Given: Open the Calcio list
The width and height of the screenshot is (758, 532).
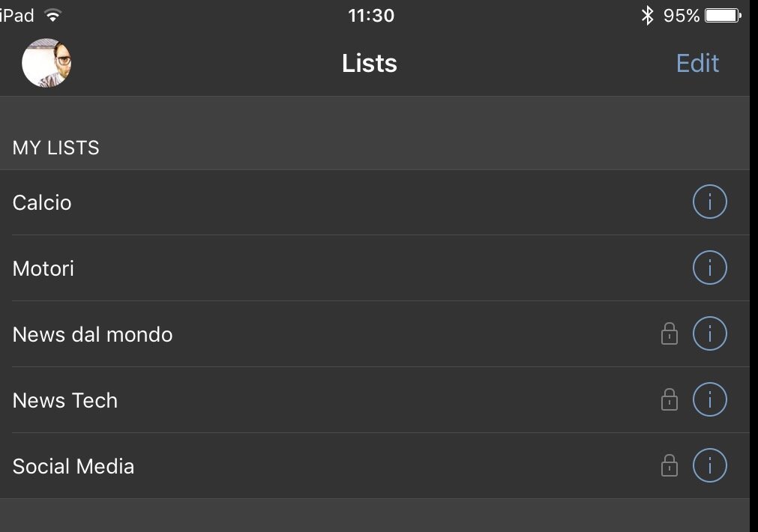Looking at the screenshot, I should [x=375, y=202].
